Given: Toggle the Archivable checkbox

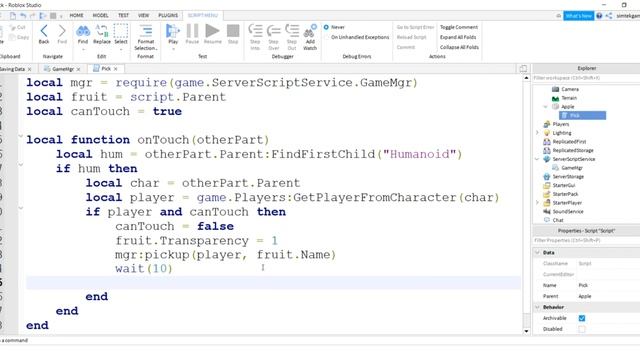Looking at the screenshot, I should 582,318.
